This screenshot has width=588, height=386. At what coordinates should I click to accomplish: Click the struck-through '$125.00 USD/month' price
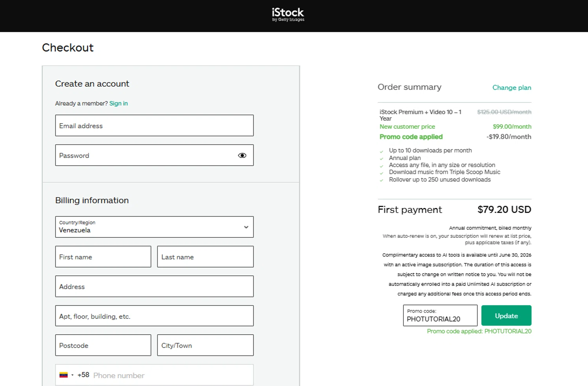click(x=504, y=112)
